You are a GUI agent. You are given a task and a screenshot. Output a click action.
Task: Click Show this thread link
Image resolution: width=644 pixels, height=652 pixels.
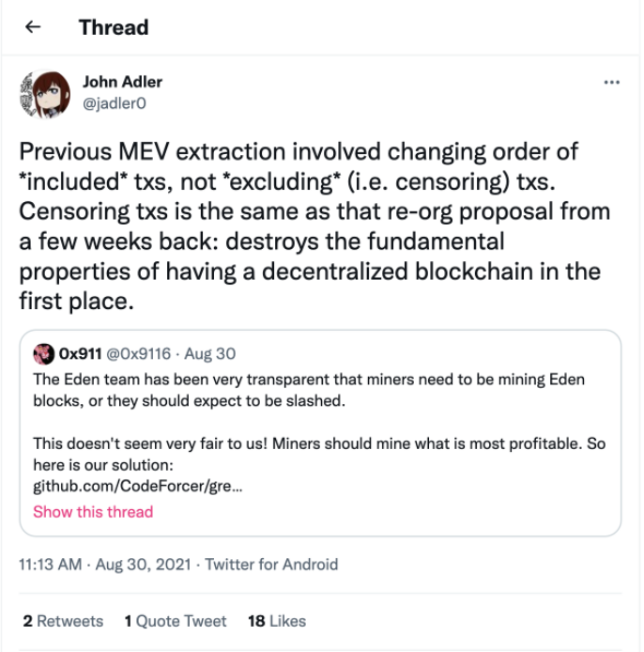(x=93, y=512)
